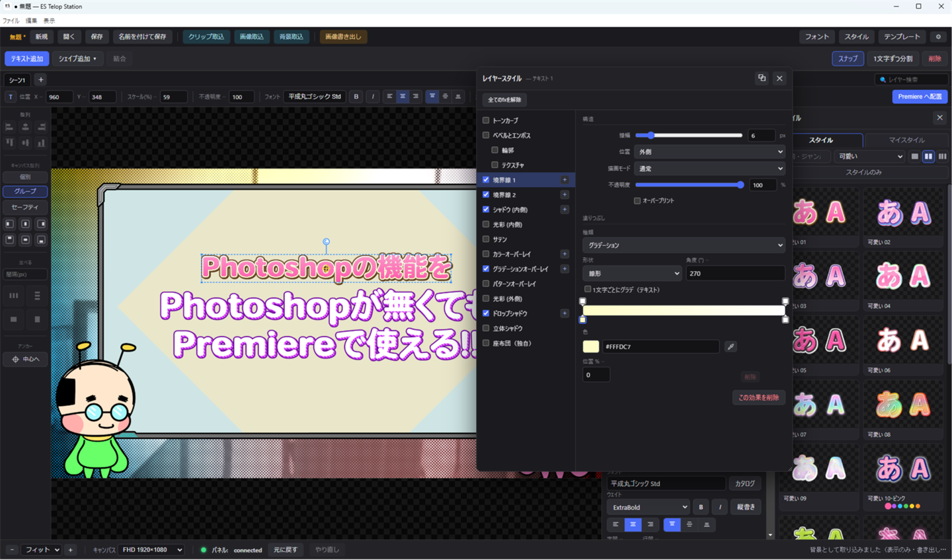952x560 pixels.
Task: Click zoom in plus button
Action: tap(71, 549)
